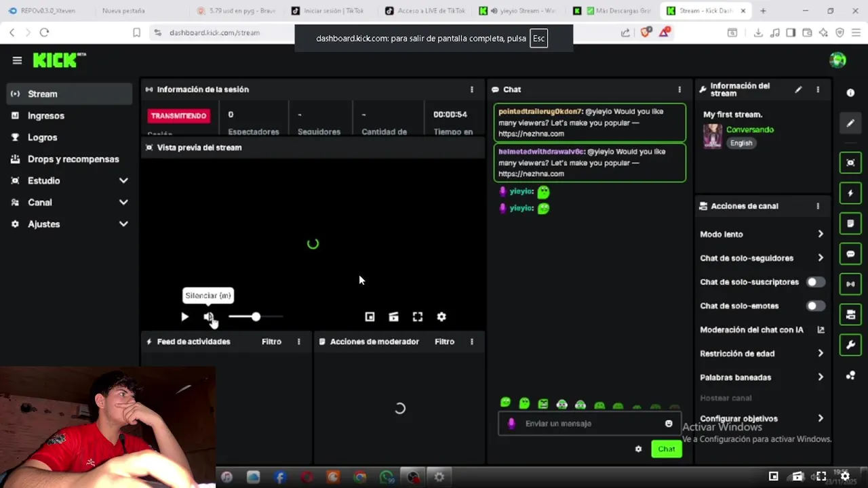Expand the Canal sidebar group
868x488 pixels.
click(x=69, y=202)
